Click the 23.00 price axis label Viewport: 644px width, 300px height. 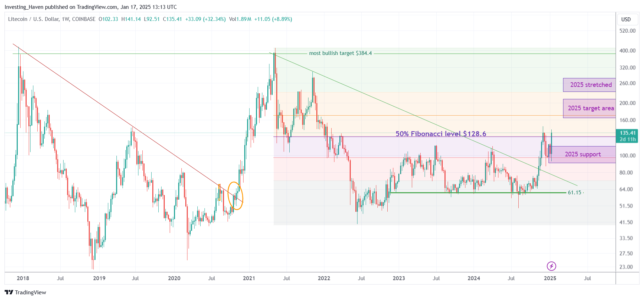[626, 267]
